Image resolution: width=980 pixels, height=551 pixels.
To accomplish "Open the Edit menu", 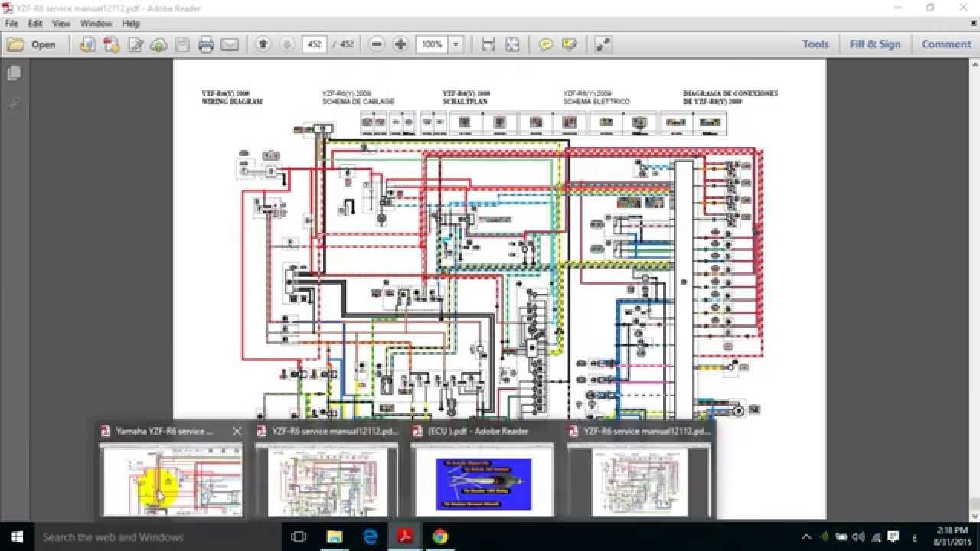I will [x=35, y=24].
